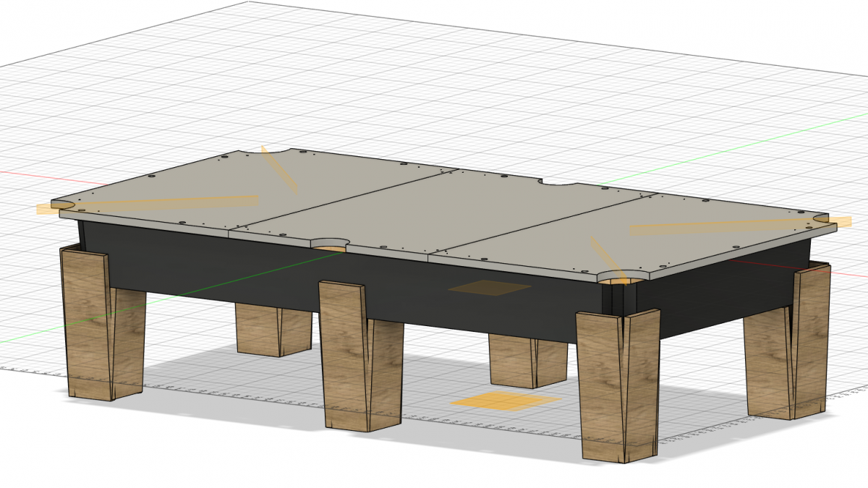The height and width of the screenshot is (488, 868).
Task: Click the far-left corner pocket cutout
Action: pos(61,205)
